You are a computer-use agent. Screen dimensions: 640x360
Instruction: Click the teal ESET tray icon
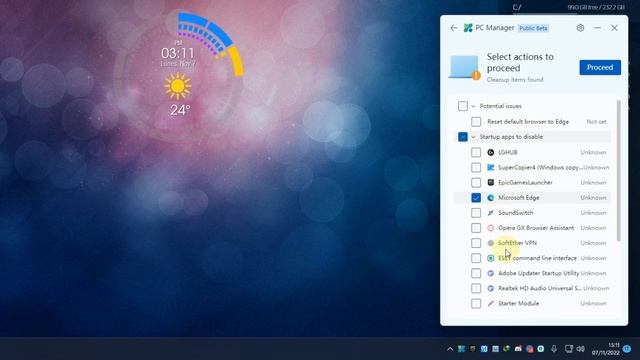coord(541,349)
